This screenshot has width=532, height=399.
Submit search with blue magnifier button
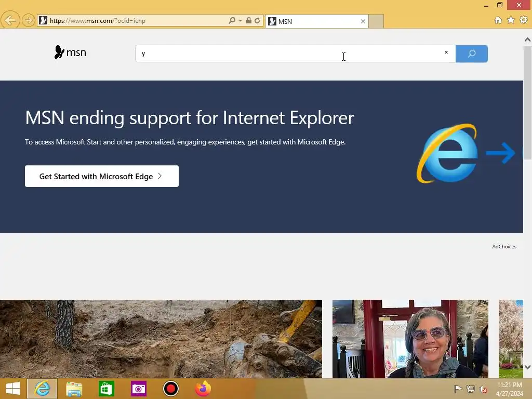pyautogui.click(x=472, y=54)
